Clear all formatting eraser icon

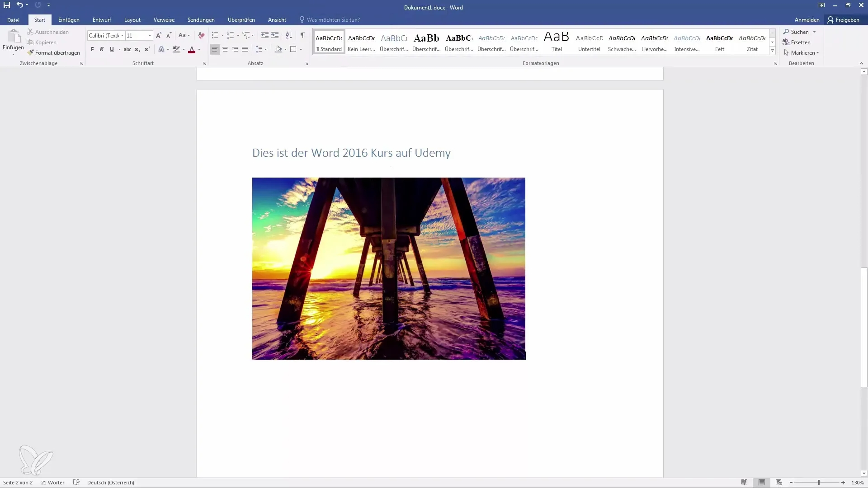(201, 35)
